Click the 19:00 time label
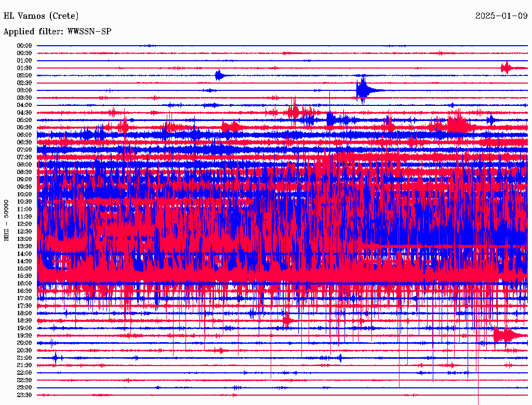Viewport: 532px width, 405px height. pos(24,328)
